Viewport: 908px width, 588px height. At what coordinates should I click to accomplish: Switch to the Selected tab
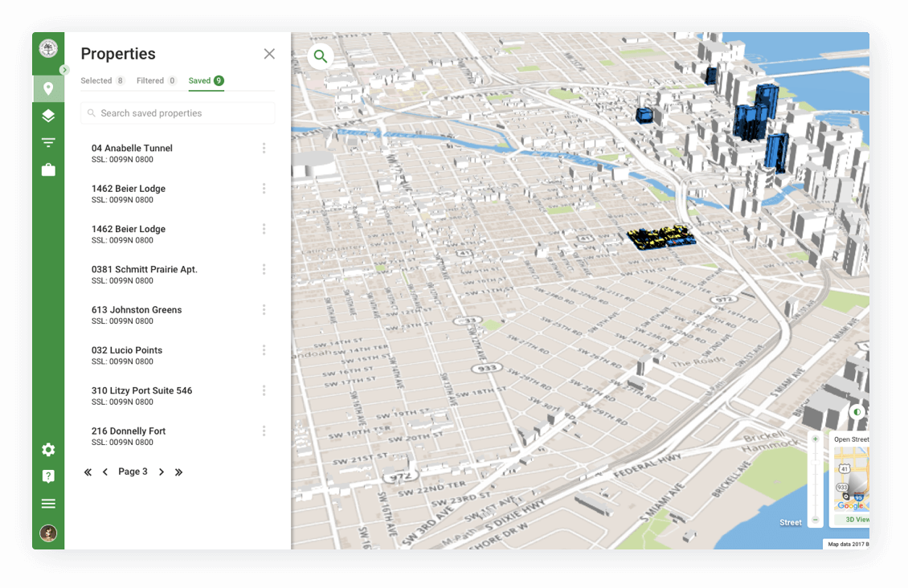(x=102, y=80)
